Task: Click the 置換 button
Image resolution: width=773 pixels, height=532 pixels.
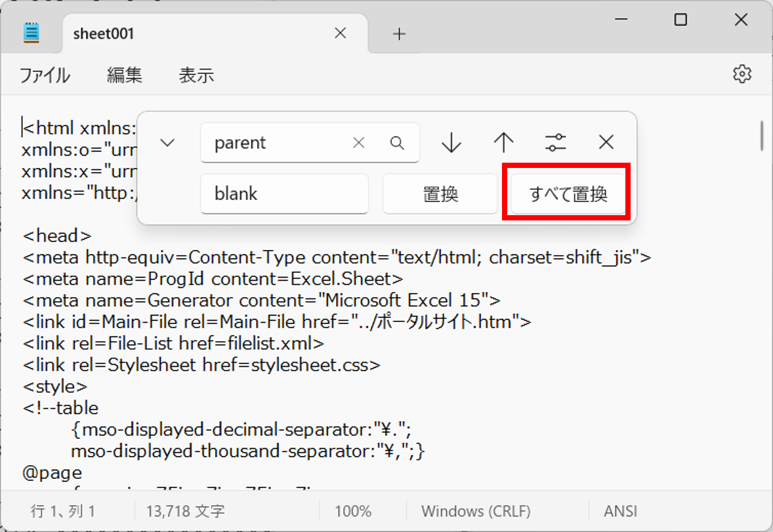Action: click(x=440, y=194)
